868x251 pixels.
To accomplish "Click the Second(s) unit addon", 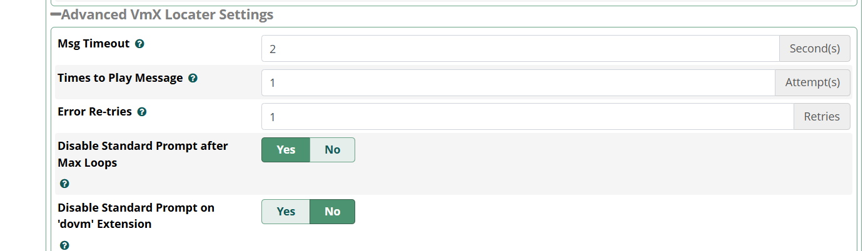I will click(814, 49).
